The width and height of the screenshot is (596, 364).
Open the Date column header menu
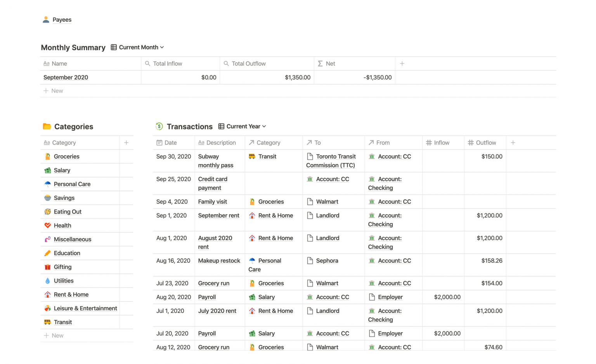pos(170,143)
